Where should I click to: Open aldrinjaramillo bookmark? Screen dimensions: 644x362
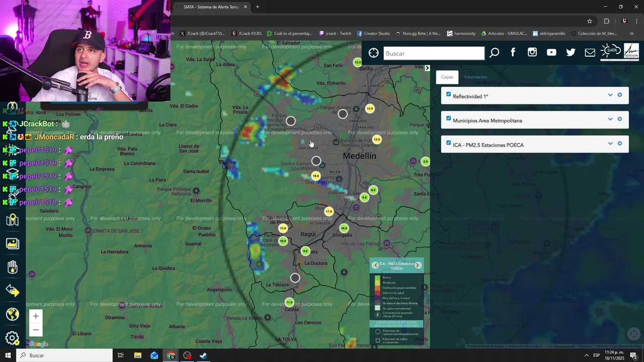click(549, 34)
